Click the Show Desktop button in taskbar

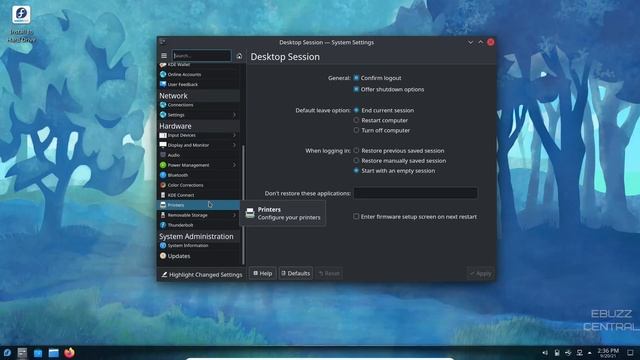(631, 353)
